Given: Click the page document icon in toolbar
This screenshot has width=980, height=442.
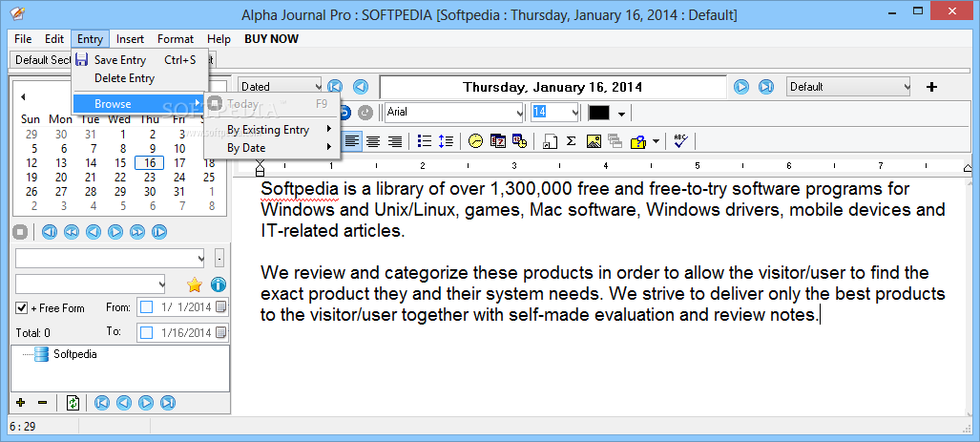Looking at the screenshot, I should 550,141.
